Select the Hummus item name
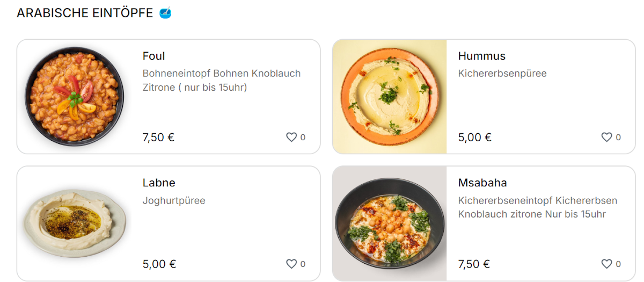Screen dimensions: 644x282 (x=481, y=56)
